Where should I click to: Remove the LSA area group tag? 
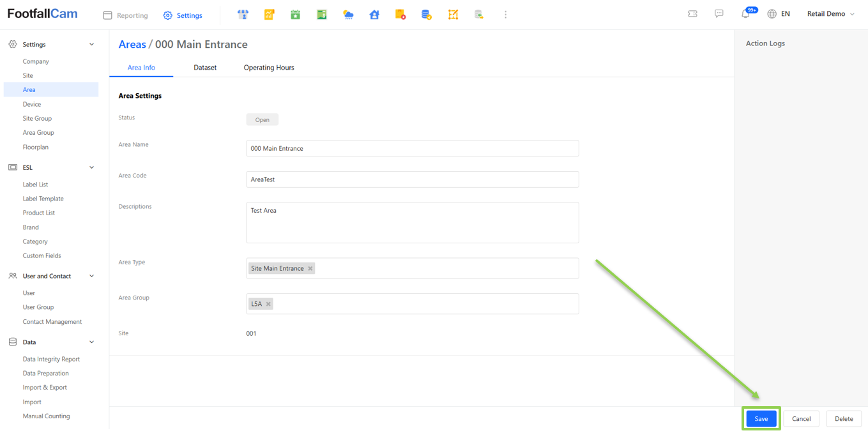(x=268, y=304)
